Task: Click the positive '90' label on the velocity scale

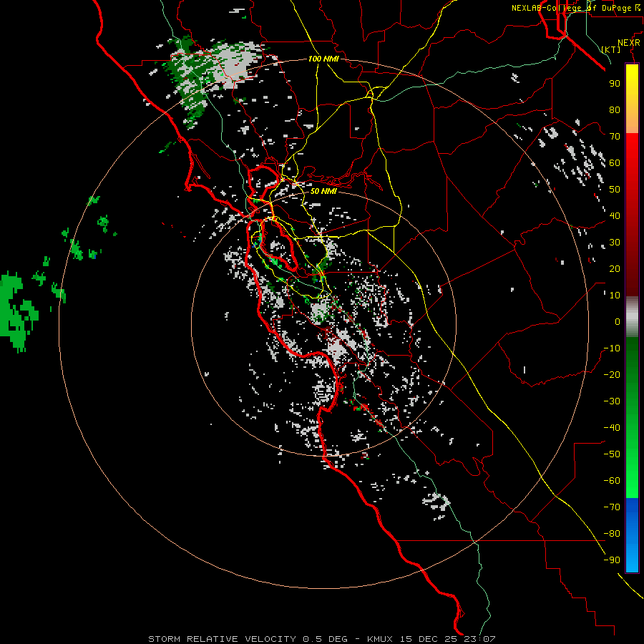Action: [615, 84]
